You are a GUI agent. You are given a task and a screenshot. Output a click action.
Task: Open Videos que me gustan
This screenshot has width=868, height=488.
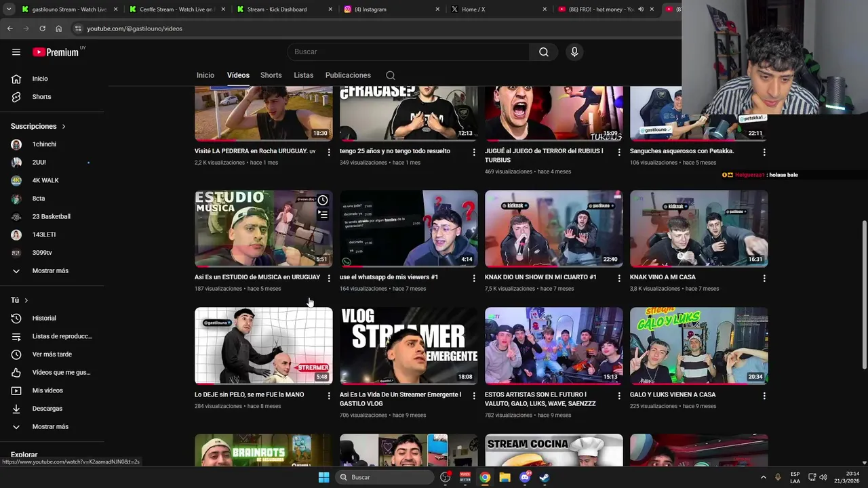(x=52, y=372)
